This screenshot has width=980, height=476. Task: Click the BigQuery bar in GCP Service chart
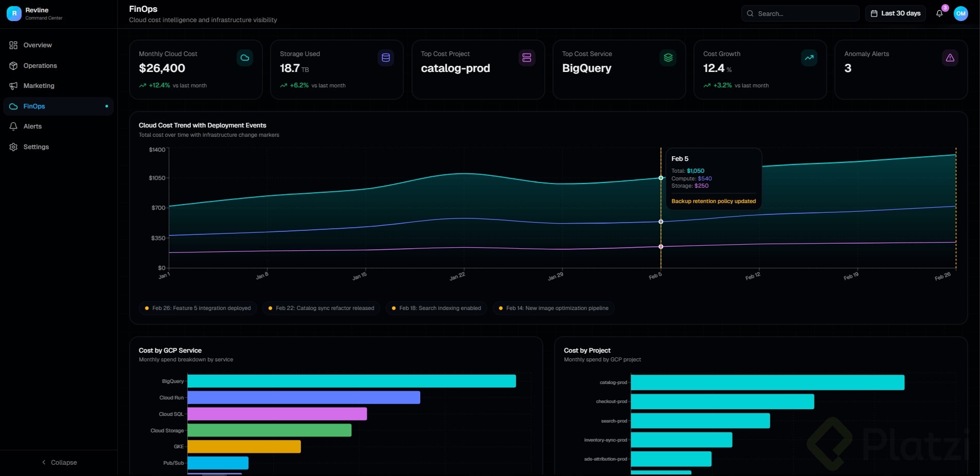tap(352, 381)
